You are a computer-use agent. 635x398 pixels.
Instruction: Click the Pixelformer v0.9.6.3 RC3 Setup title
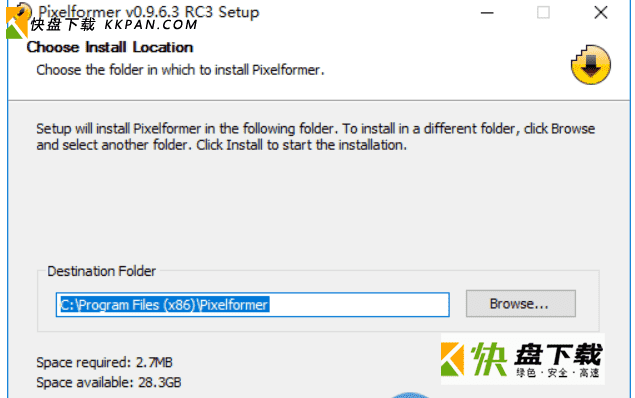tap(149, 12)
